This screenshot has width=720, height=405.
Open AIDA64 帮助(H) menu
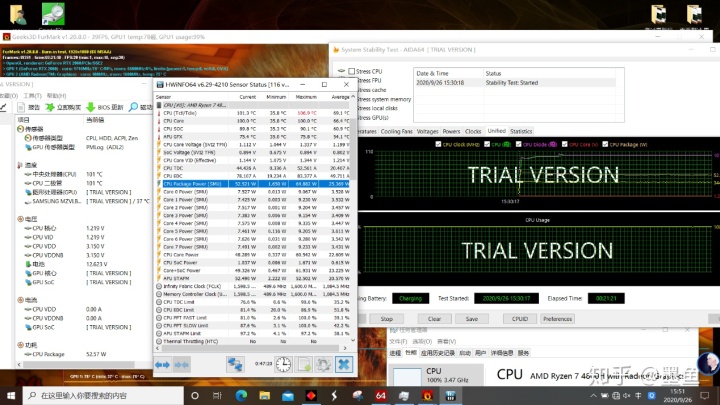tap(56, 96)
